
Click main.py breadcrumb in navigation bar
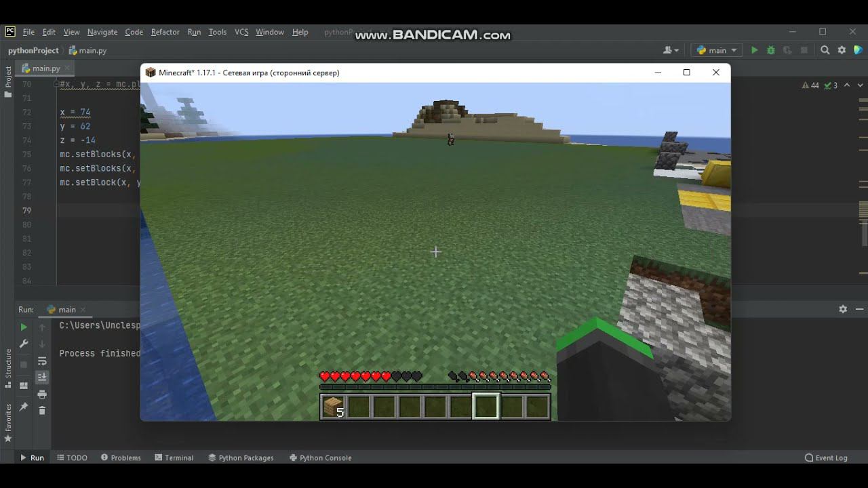(87, 50)
